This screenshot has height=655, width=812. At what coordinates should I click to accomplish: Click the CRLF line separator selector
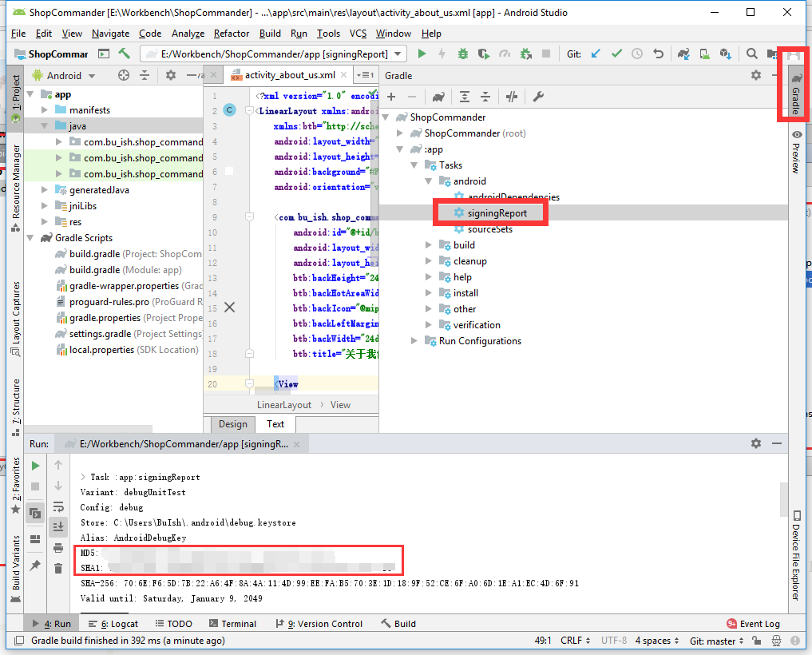pyautogui.click(x=576, y=641)
